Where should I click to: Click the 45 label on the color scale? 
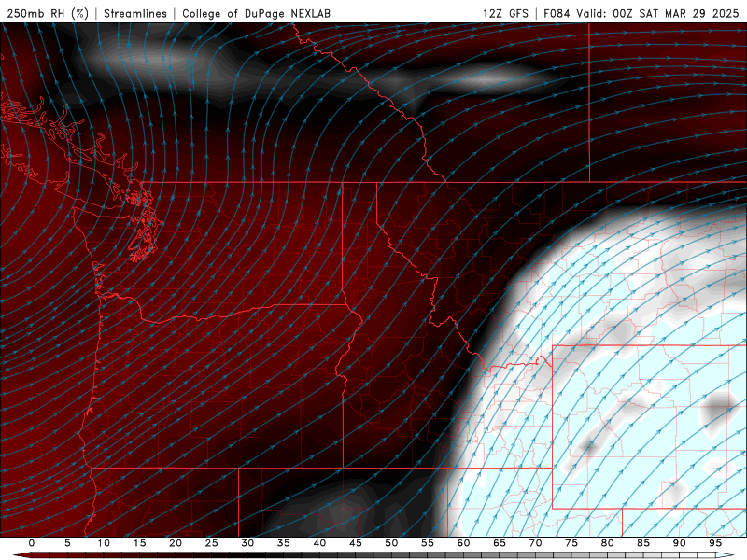[355, 543]
